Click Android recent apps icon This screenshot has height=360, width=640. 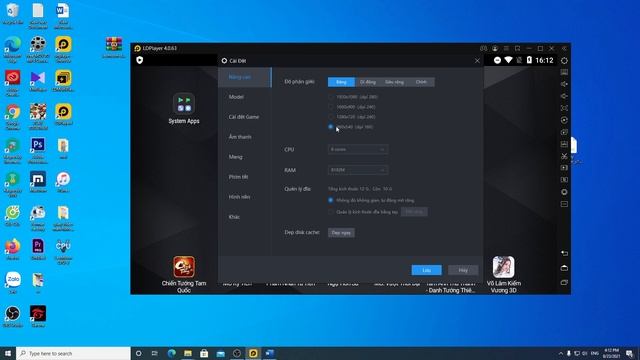click(x=564, y=282)
